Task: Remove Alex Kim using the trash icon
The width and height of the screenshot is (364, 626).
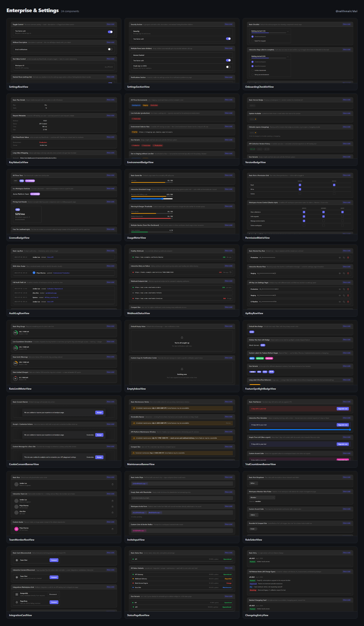Action: click(113, 512)
